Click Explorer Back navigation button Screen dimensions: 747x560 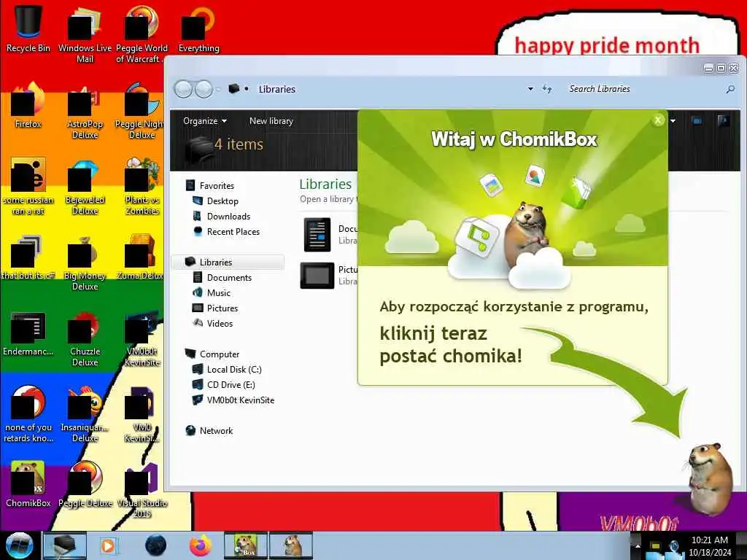pyautogui.click(x=183, y=89)
